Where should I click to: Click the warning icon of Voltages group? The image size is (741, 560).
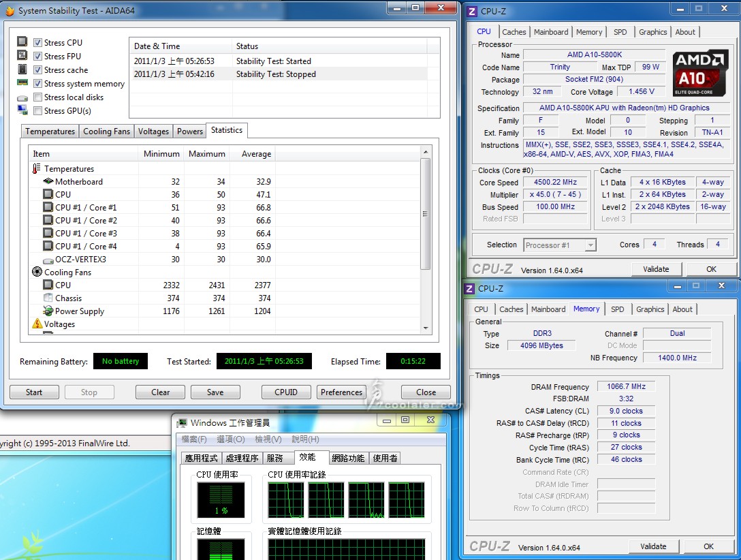[x=37, y=323]
